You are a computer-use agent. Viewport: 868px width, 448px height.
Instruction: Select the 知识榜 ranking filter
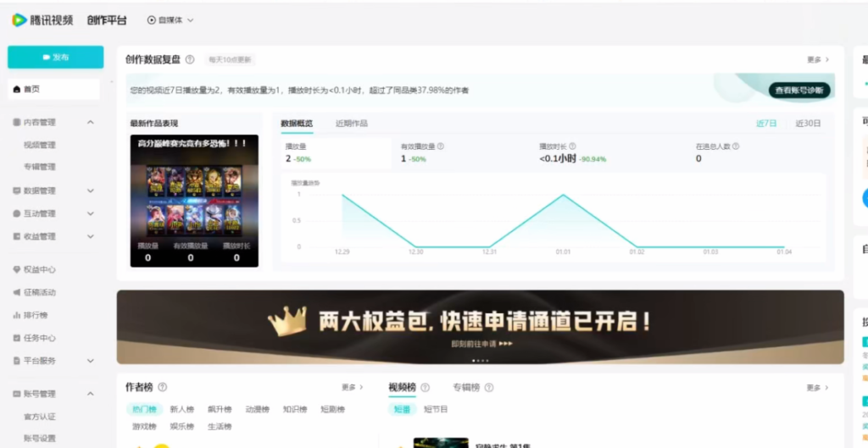[x=295, y=410]
